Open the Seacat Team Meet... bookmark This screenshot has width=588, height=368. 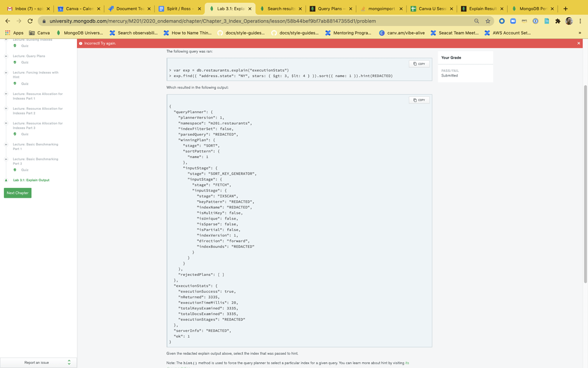tap(455, 33)
